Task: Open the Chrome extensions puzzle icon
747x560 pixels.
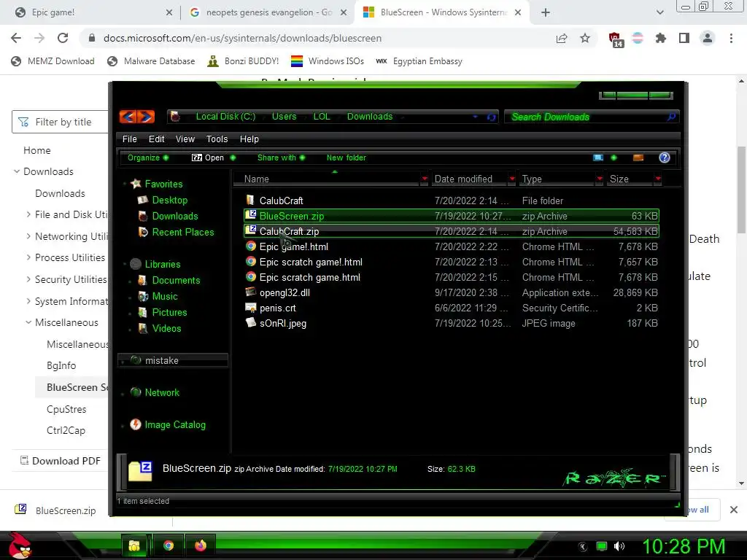Action: [660, 38]
